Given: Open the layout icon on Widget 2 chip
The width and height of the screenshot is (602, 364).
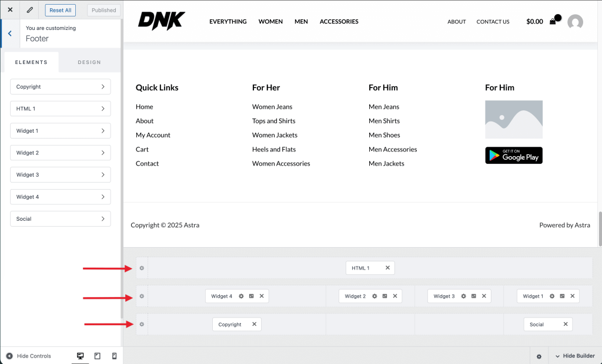Looking at the screenshot, I should tap(384, 296).
